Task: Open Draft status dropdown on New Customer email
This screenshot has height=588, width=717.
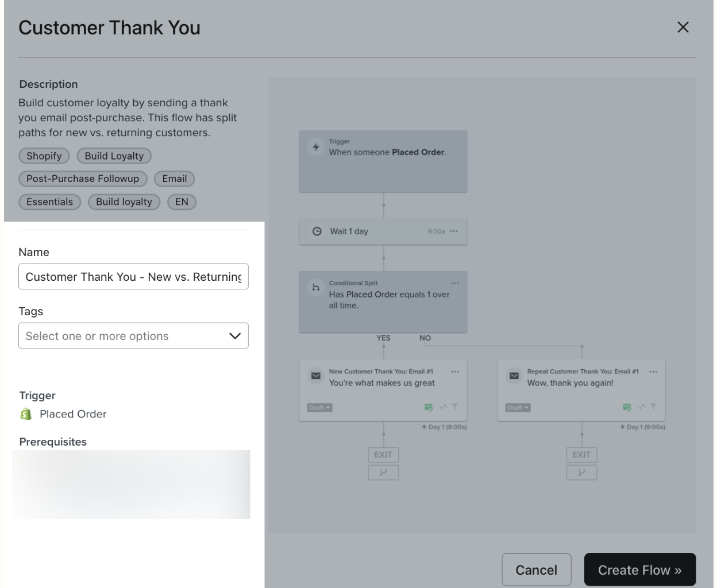Action: [319, 408]
